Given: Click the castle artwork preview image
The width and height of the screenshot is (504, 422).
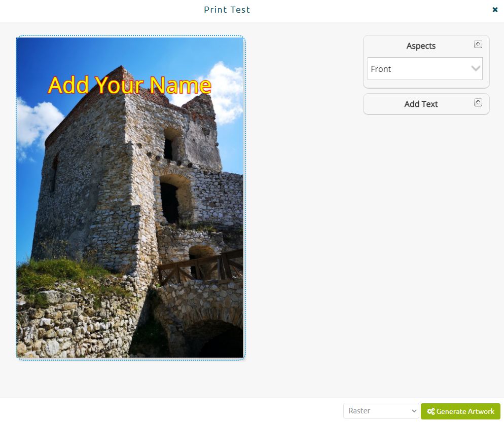Looking at the screenshot, I should tap(130, 198).
